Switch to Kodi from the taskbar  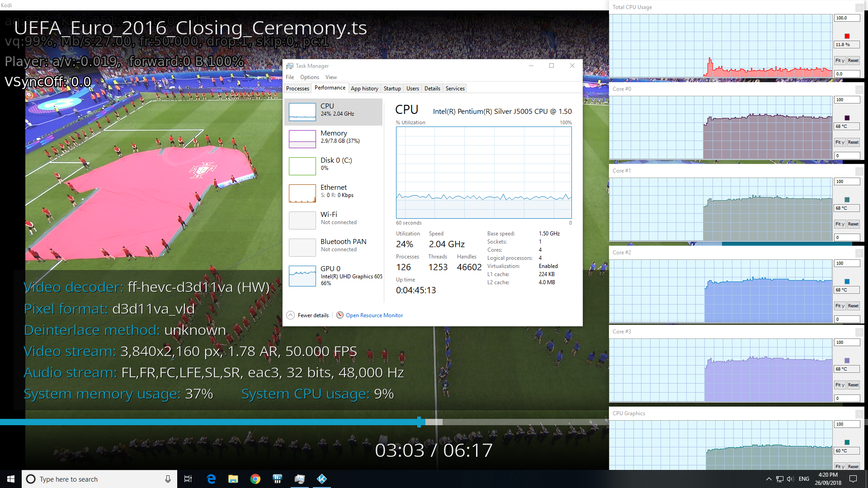[x=322, y=479]
